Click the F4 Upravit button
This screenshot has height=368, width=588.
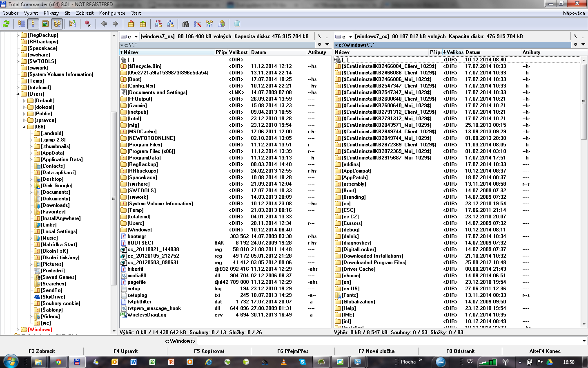(x=126, y=351)
